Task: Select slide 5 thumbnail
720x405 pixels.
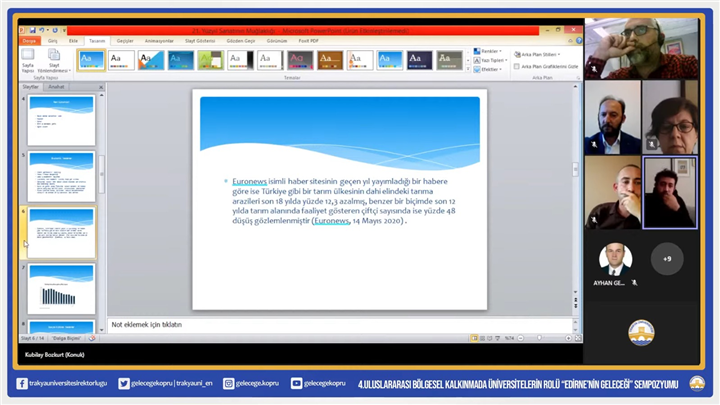Action: pos(61,177)
